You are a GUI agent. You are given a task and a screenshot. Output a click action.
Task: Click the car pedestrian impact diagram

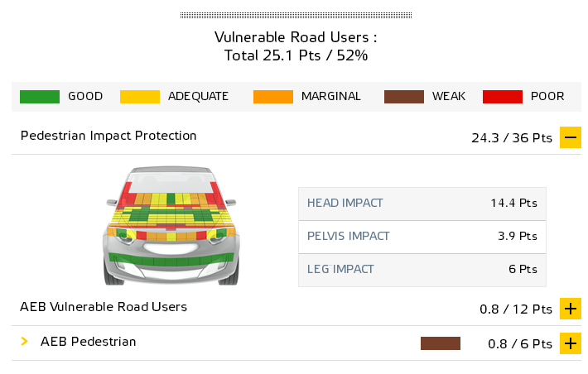click(x=171, y=226)
